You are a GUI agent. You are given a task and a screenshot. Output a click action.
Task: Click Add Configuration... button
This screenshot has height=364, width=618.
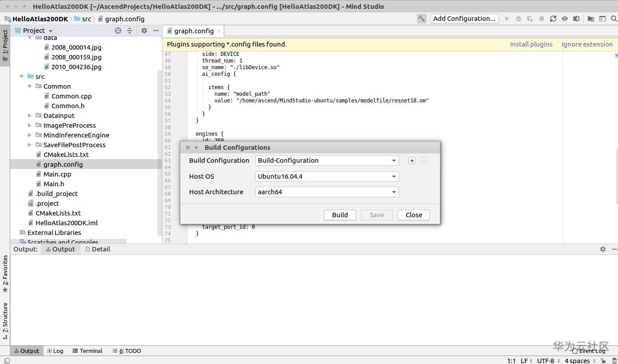(x=464, y=19)
